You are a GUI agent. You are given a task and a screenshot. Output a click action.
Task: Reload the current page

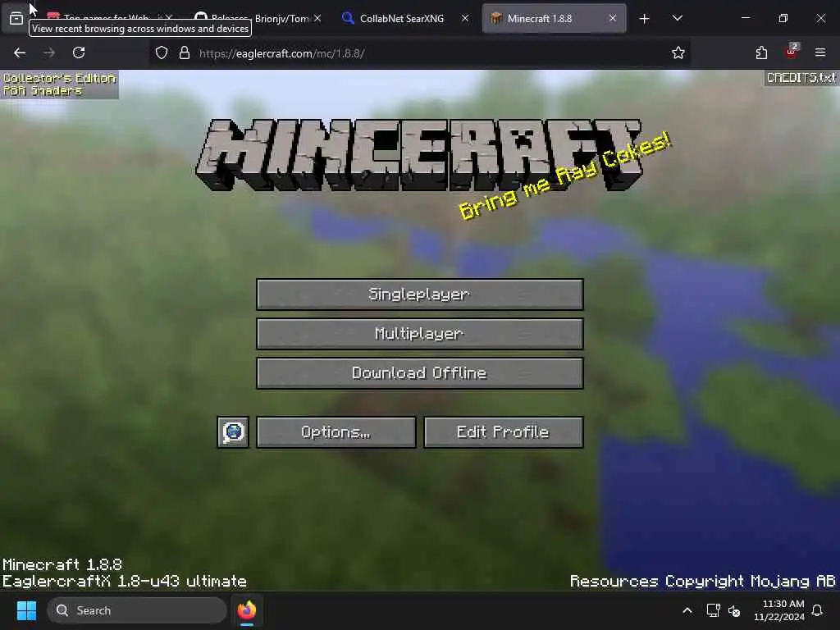pos(79,52)
